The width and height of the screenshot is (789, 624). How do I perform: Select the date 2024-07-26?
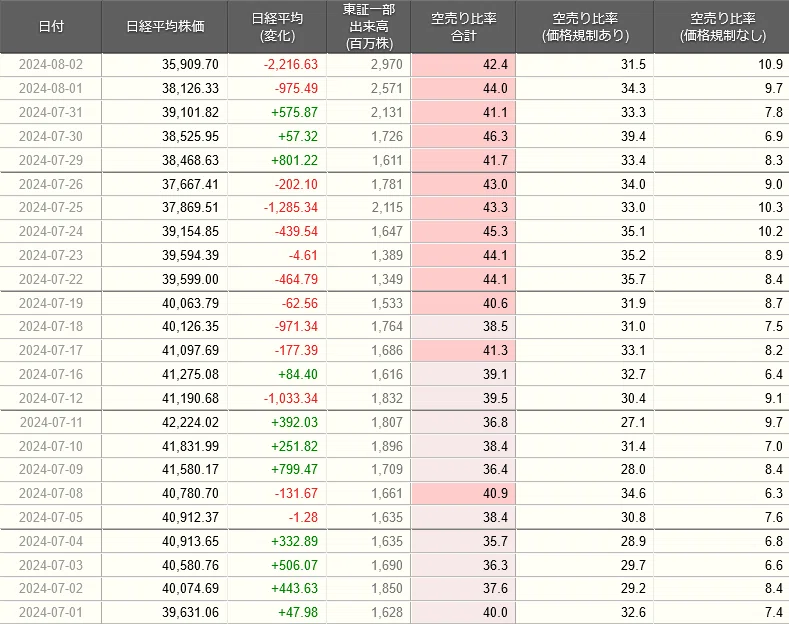[x=51, y=184]
